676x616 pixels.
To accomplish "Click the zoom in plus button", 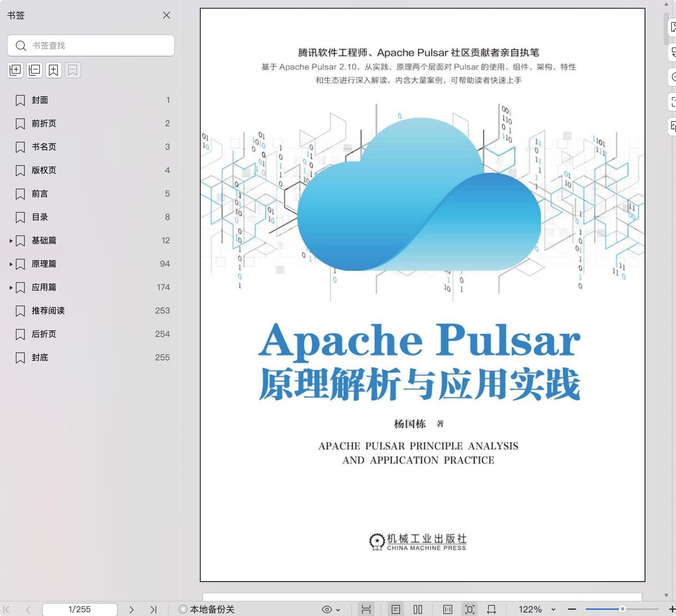I will (x=672, y=609).
